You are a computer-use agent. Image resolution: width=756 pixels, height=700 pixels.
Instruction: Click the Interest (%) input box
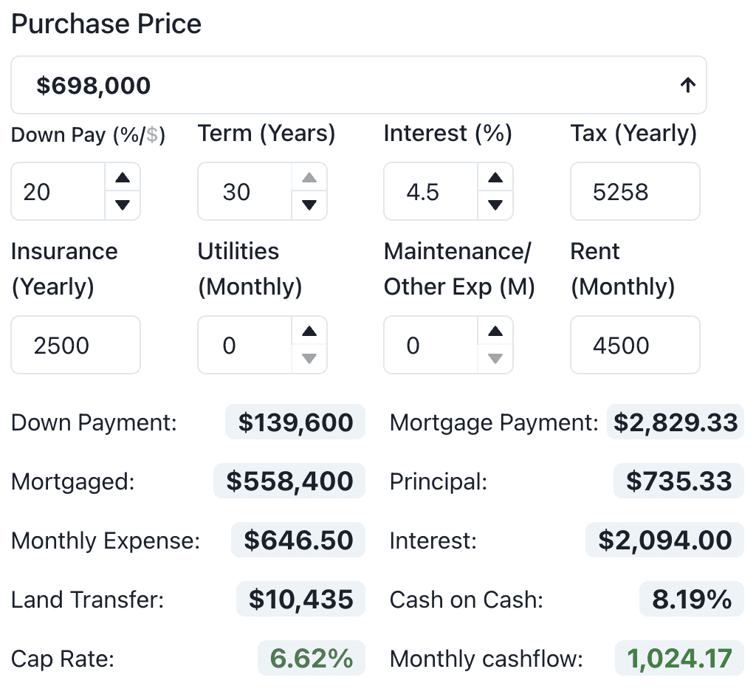430,192
